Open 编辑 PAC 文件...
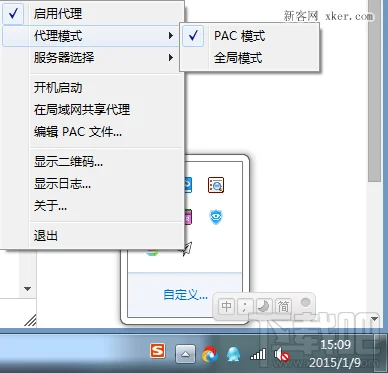Screen dimensions: 388x373 [x=93, y=132]
